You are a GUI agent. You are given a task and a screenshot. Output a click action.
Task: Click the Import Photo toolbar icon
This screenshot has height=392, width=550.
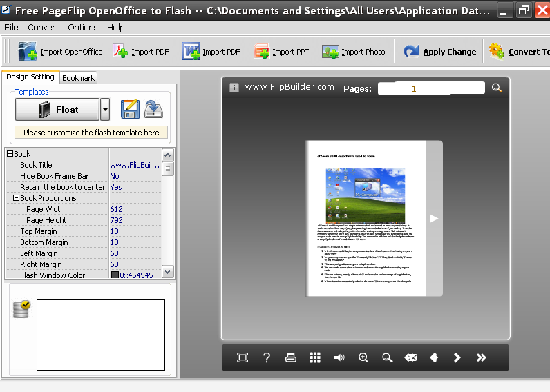click(331, 52)
